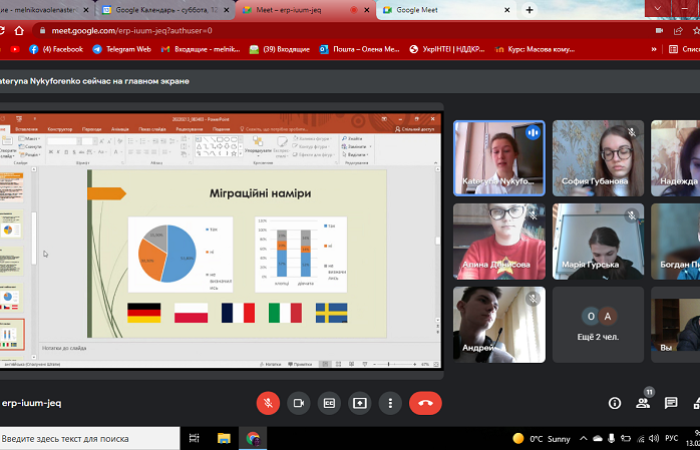Toggle the camera in Meet
This screenshot has width=700, height=450.
298,402
